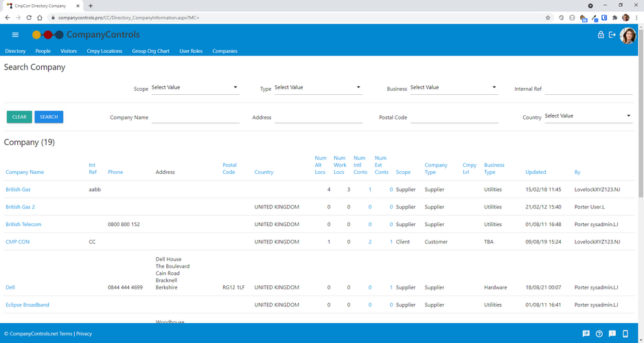Screen dimensions: 644x343
Task: Open the Directory menu
Action: tap(15, 51)
